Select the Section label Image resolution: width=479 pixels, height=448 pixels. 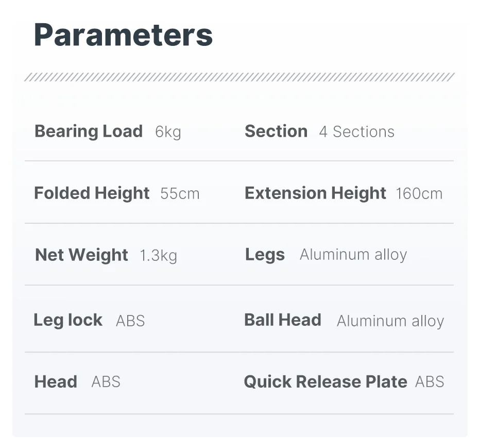(276, 131)
